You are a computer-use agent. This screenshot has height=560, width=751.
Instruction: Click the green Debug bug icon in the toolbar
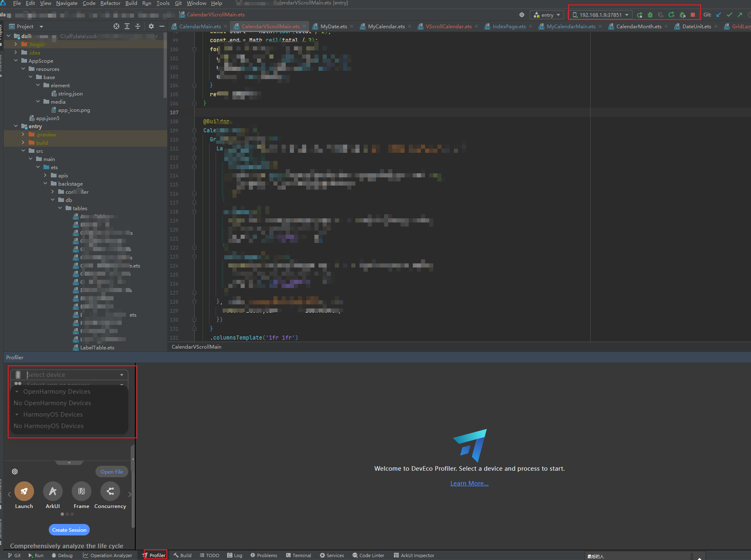650,15
